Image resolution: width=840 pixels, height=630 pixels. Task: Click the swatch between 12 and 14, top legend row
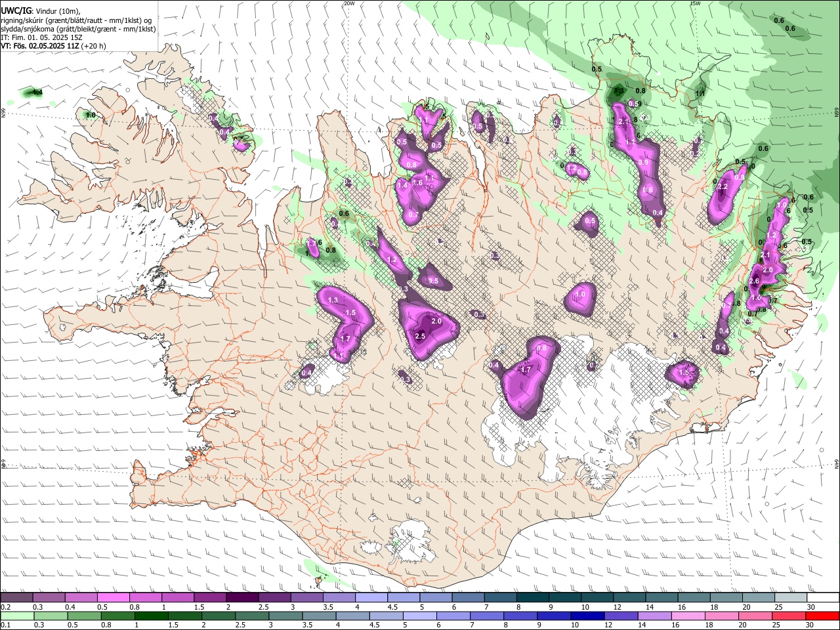tap(630, 598)
